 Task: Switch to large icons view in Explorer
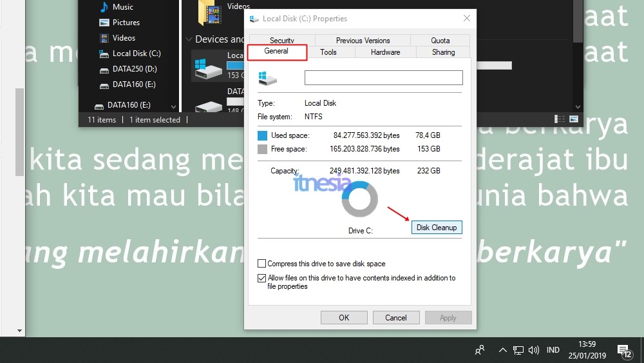point(573,119)
